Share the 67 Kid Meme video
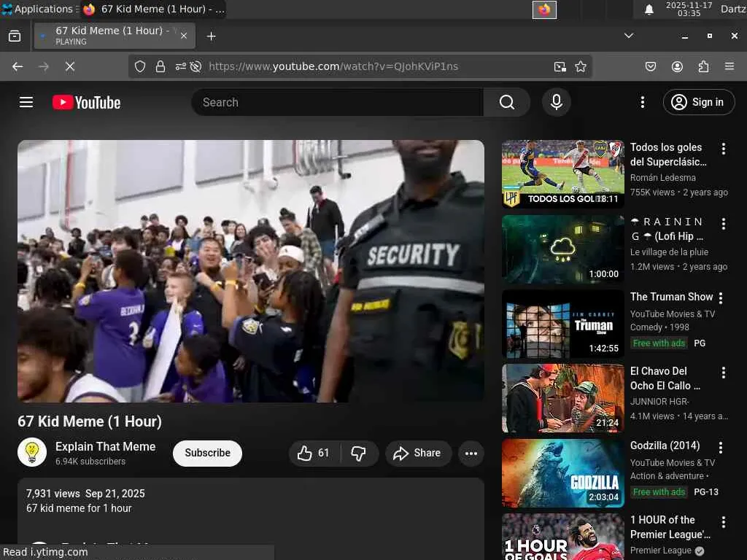 [x=417, y=453]
